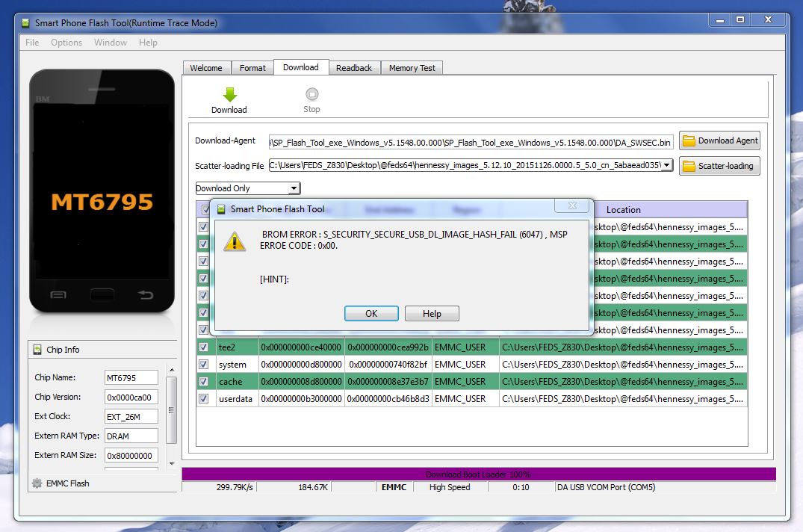Image resolution: width=803 pixels, height=532 pixels.
Task: Click the Scatter-loading button
Action: [719, 166]
